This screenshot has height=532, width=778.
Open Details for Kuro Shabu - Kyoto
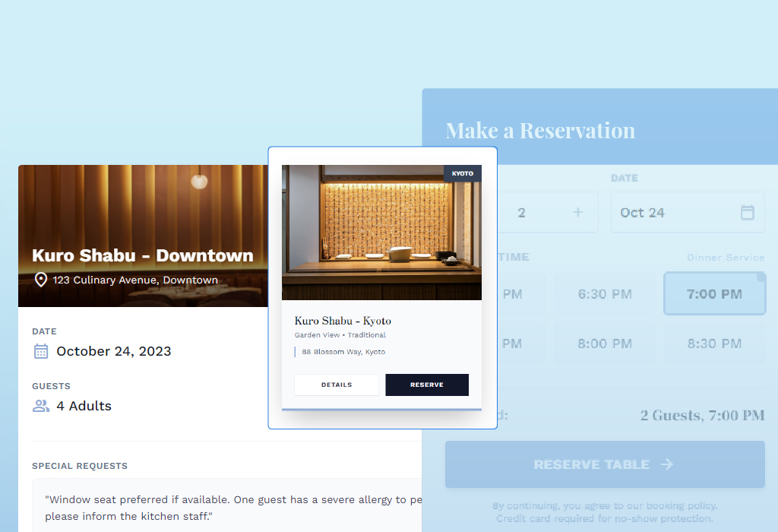click(x=337, y=385)
